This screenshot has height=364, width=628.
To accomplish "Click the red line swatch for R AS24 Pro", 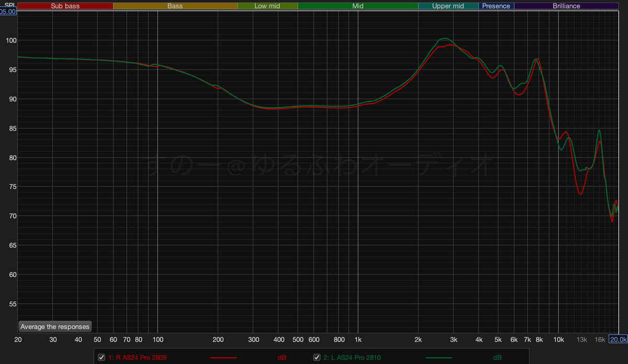I will (223, 358).
